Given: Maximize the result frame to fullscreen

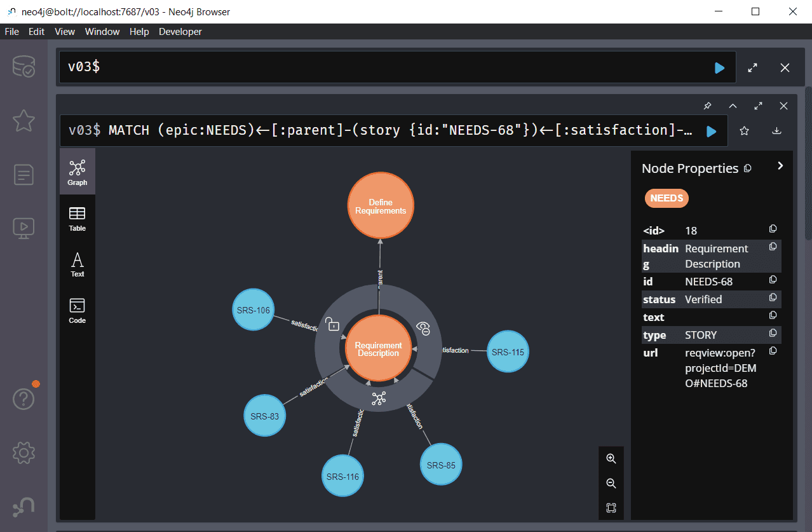Looking at the screenshot, I should click(x=758, y=106).
